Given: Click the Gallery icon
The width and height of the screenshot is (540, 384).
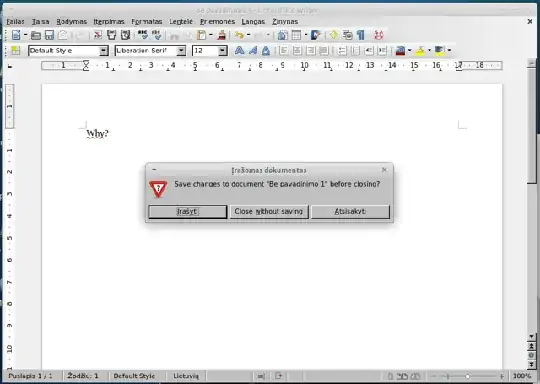Looking at the screenshot, I should [x=347, y=35].
